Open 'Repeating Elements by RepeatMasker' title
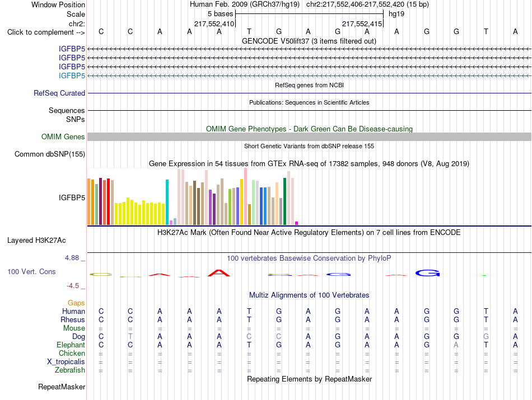Image resolution: width=532 pixels, height=400 pixels. coord(309,379)
